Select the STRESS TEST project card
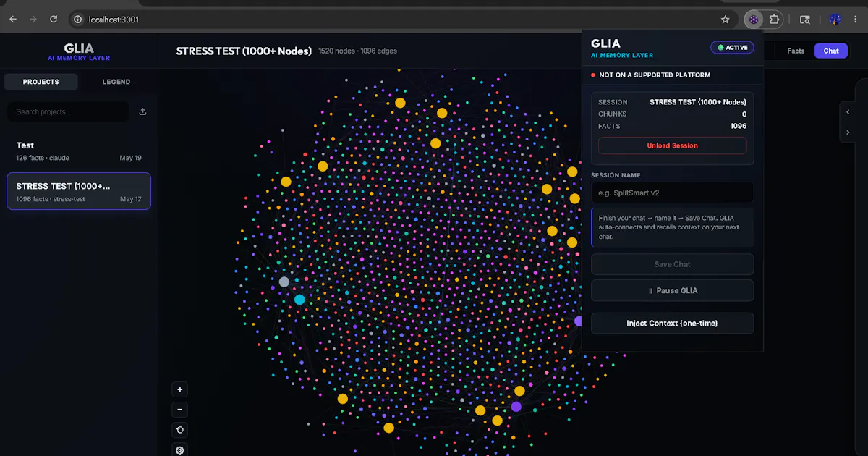868x456 pixels. pyautogui.click(x=79, y=191)
